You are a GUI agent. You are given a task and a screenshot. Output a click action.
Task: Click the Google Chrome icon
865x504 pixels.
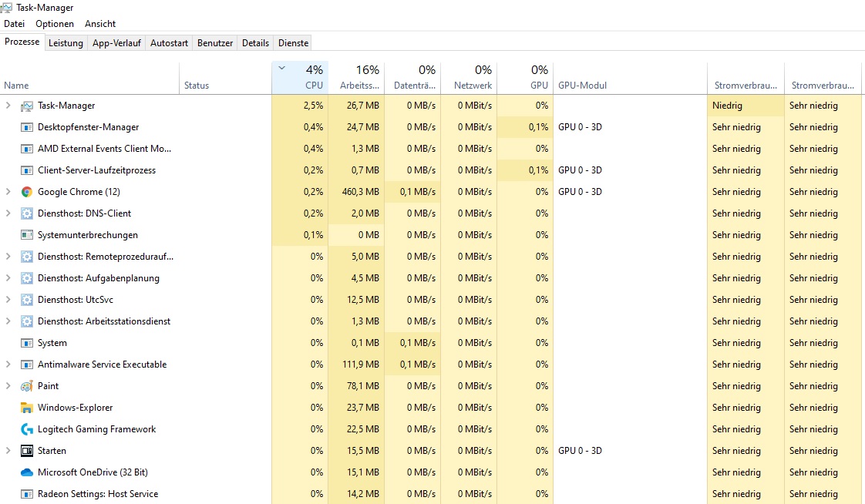point(26,192)
